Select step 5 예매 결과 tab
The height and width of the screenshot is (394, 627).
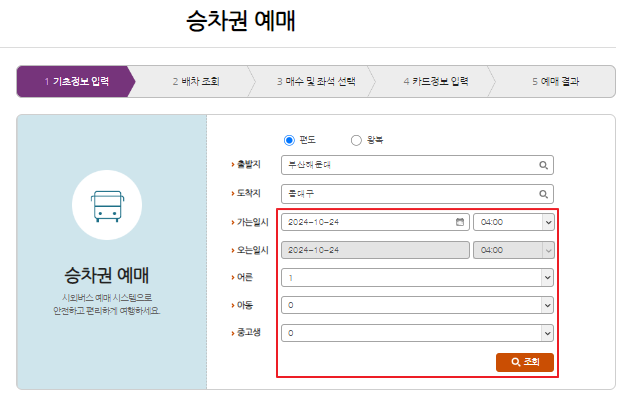pyautogui.click(x=555, y=82)
